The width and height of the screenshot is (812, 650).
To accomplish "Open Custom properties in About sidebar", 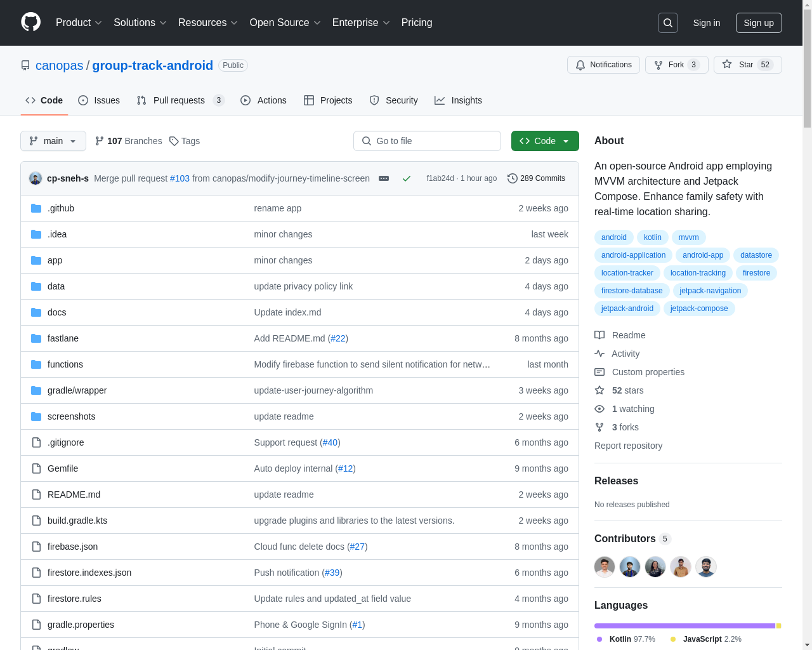I will [639, 372].
